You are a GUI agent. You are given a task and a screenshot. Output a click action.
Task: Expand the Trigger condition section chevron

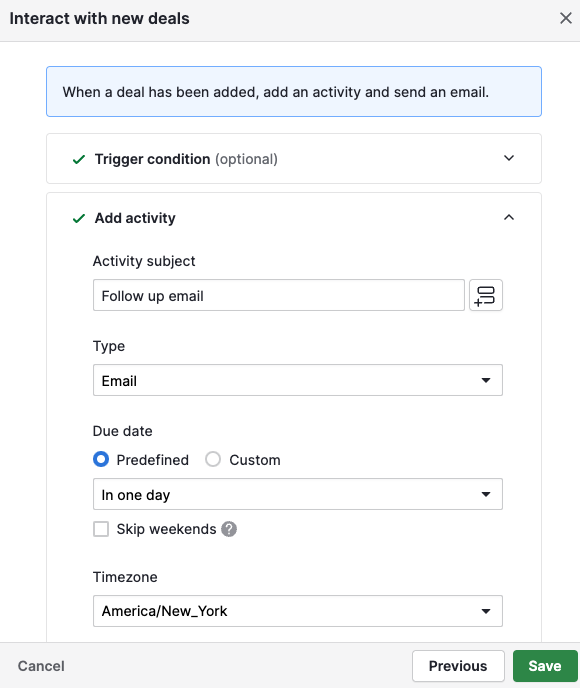click(509, 158)
